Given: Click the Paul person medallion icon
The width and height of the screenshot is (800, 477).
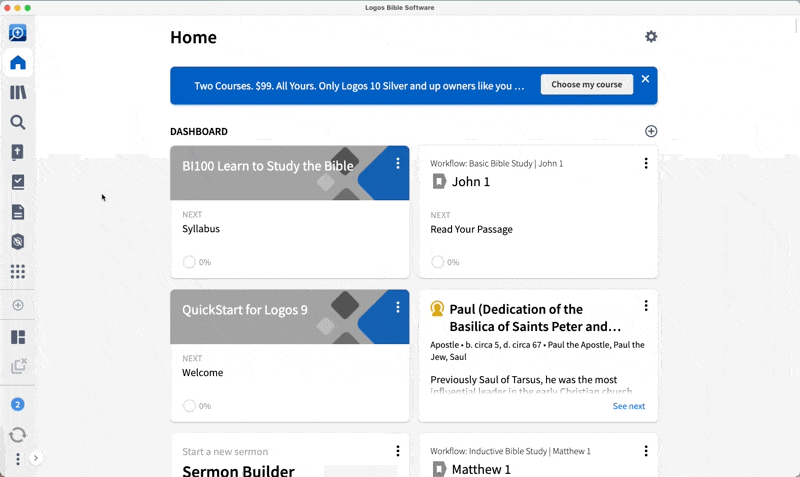Looking at the screenshot, I should pyautogui.click(x=437, y=309).
